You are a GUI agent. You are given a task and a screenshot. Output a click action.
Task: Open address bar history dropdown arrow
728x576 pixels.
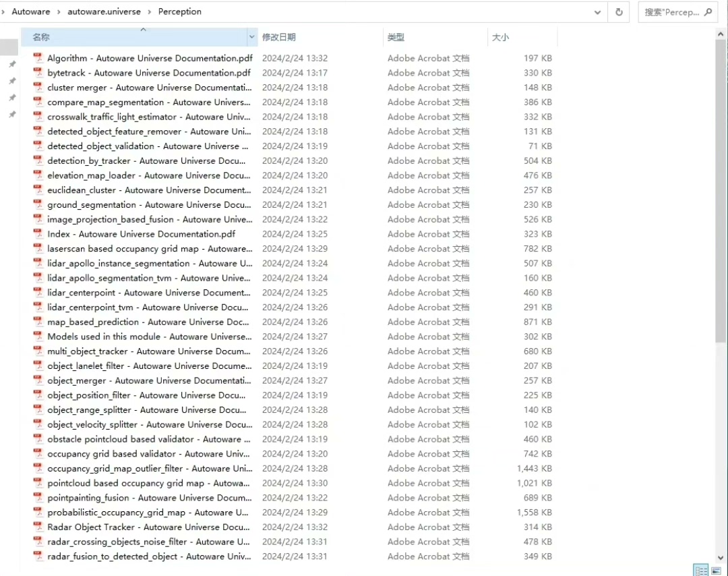tap(597, 13)
